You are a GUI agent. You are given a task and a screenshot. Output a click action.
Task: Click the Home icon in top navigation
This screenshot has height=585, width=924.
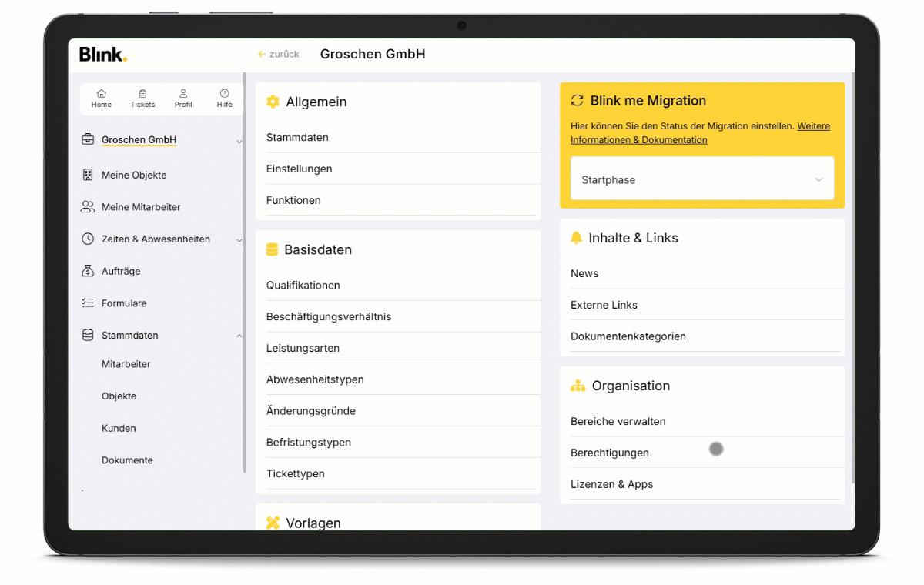pyautogui.click(x=102, y=94)
